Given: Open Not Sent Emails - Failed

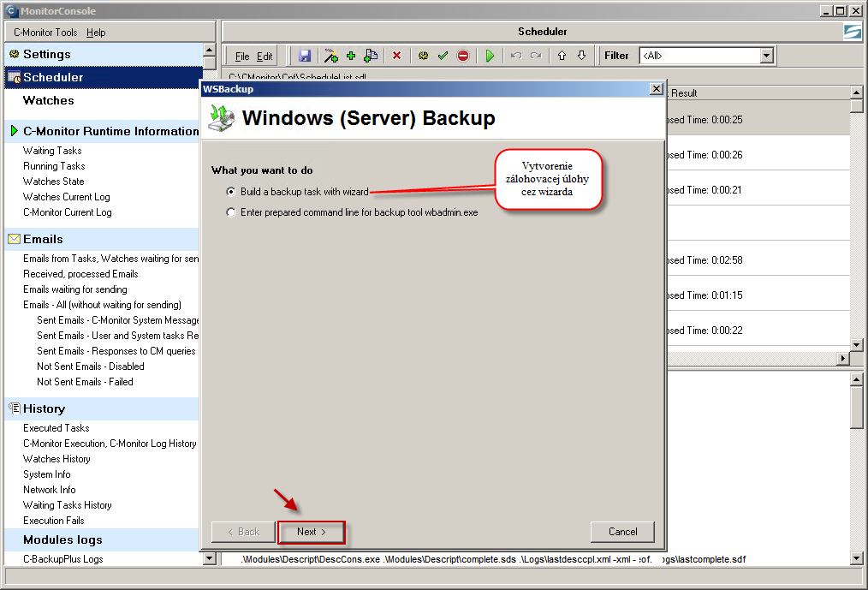Looking at the screenshot, I should [85, 382].
